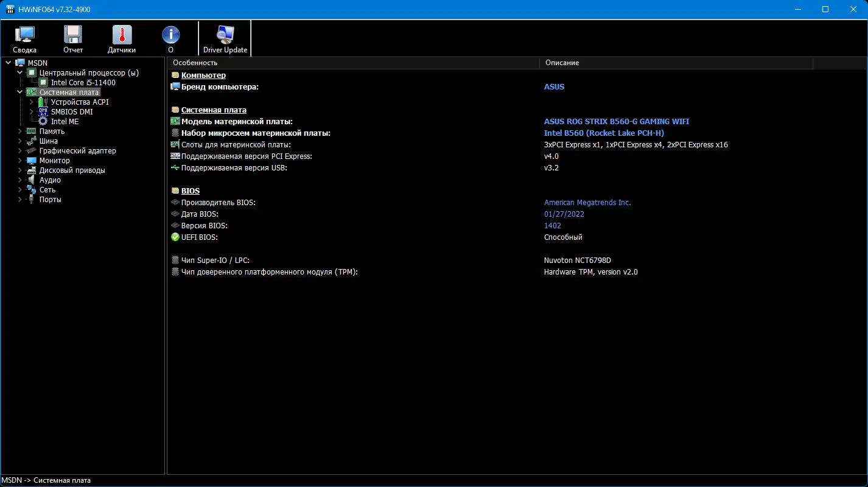
Task: Select the Intel ME tree item
Action: tap(65, 121)
